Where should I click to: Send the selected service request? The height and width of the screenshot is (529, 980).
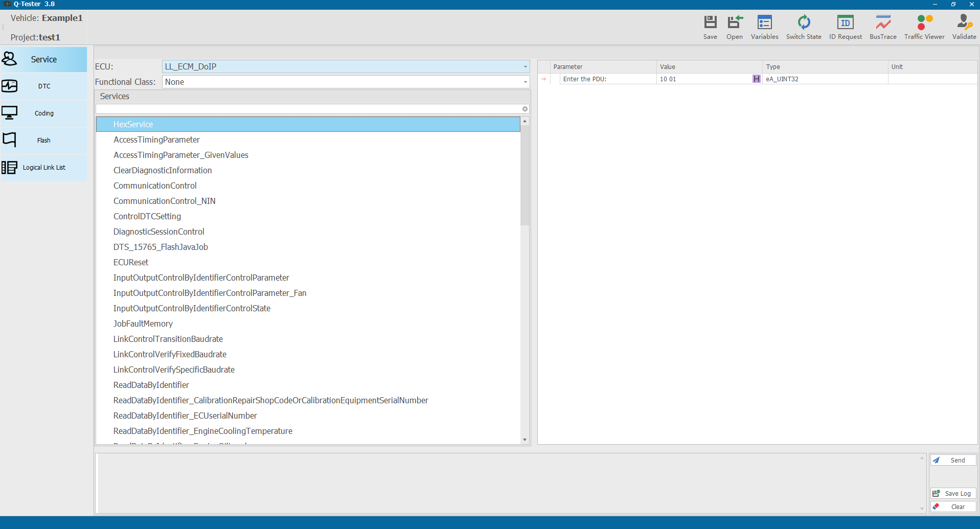[x=953, y=460]
